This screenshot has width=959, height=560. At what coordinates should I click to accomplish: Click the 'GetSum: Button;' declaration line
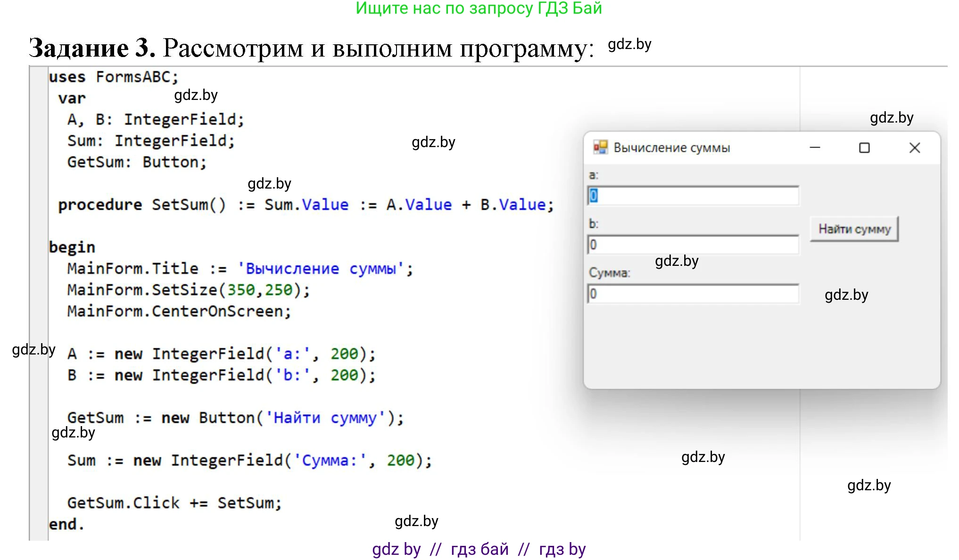137,162
